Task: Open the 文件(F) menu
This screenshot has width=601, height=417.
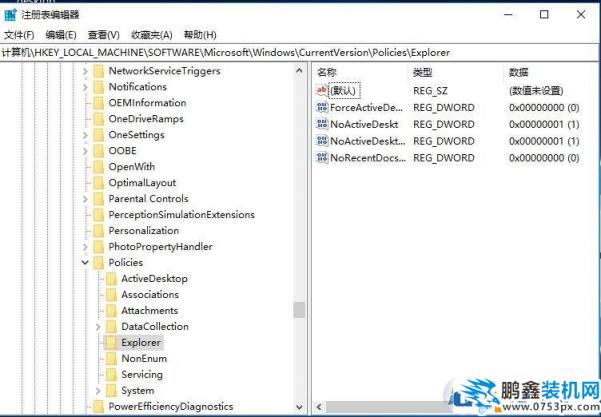Action: pos(19,35)
